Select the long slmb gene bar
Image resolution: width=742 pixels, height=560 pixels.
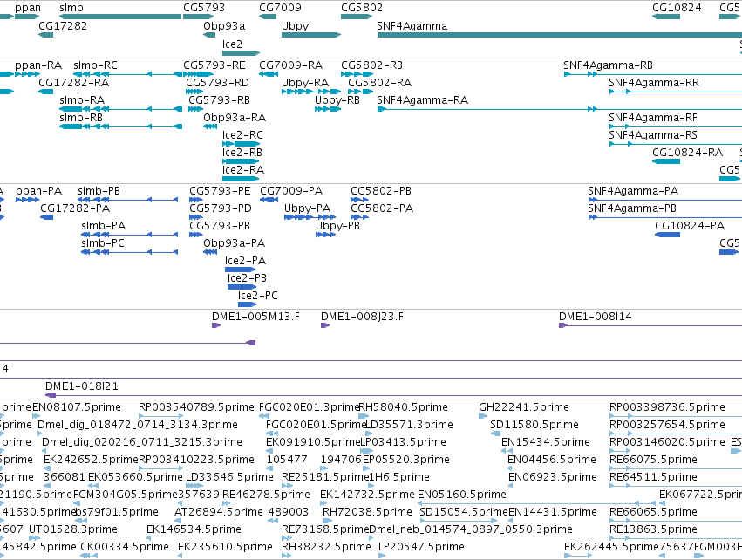coord(120,17)
